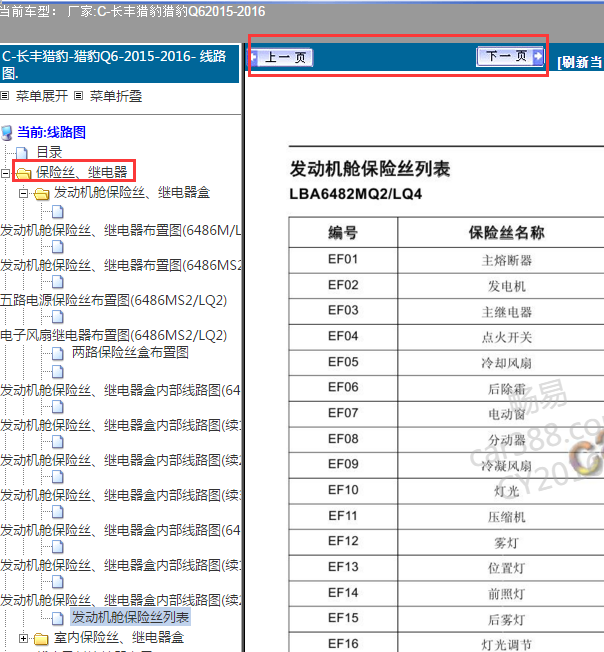
Task: Click the EF14 table cell
Action: tap(343, 593)
